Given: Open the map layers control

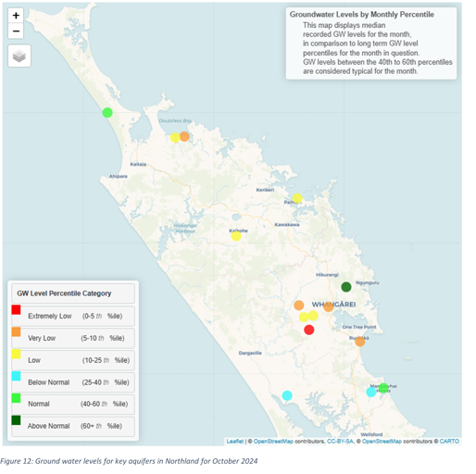Looking at the screenshot, I should pos(19,56).
